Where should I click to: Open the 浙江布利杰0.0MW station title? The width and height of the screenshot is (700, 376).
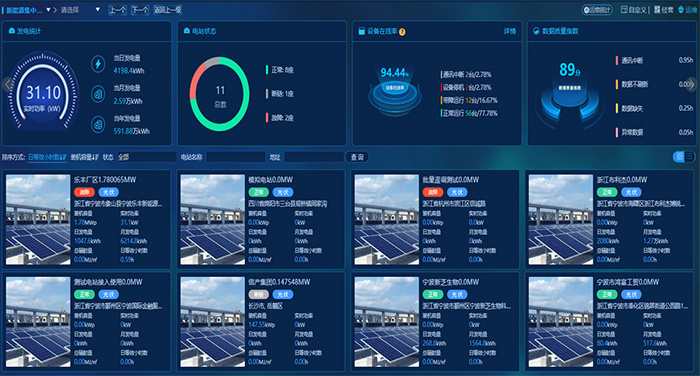click(622, 180)
